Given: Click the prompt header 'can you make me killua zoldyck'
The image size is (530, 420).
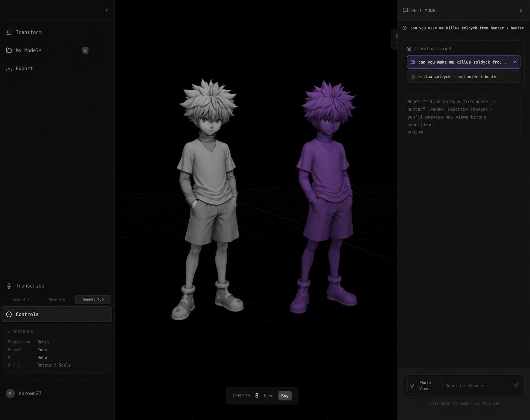Looking at the screenshot, I should pyautogui.click(x=468, y=28).
